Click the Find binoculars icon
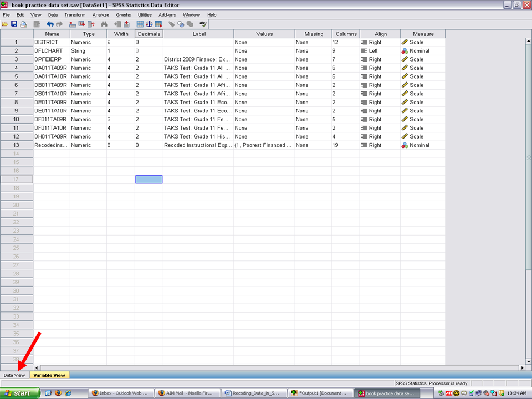The image size is (532, 399). pyautogui.click(x=104, y=24)
